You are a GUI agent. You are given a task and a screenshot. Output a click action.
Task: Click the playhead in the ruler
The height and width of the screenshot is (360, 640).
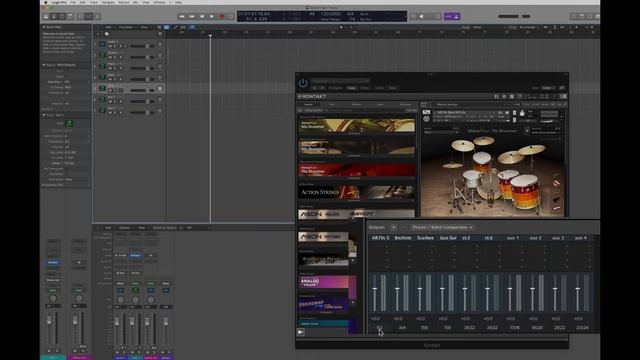click(210, 36)
